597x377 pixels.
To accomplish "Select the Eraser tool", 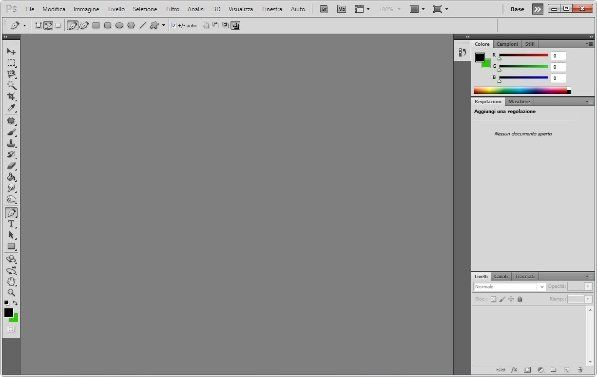I will click(x=11, y=166).
